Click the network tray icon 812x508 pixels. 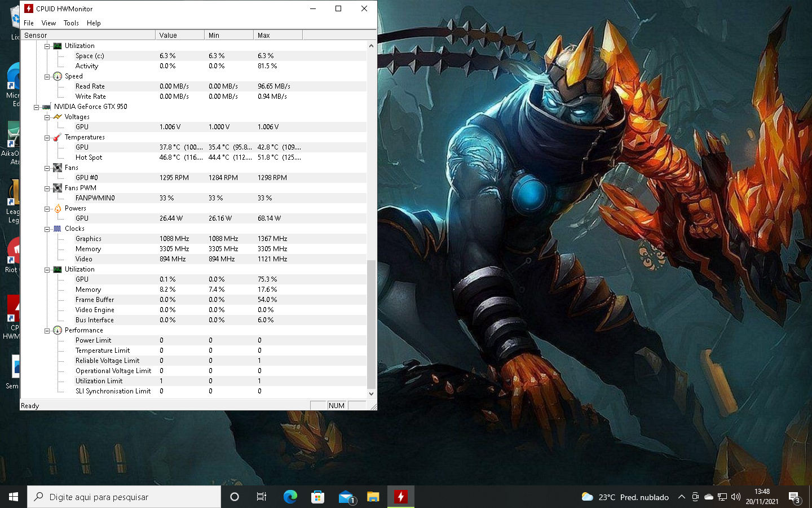(x=722, y=497)
